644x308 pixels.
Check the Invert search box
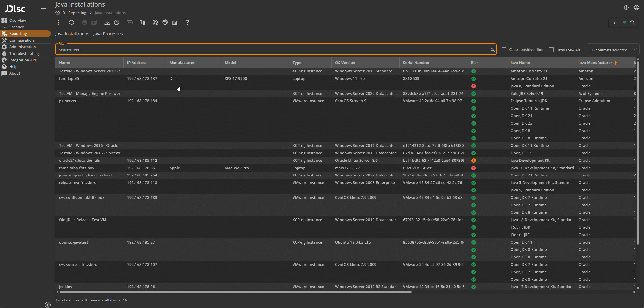pos(551,50)
